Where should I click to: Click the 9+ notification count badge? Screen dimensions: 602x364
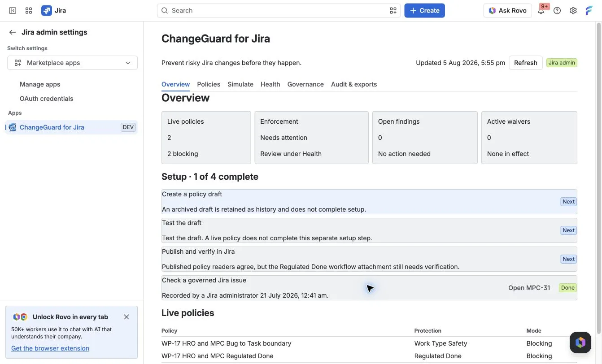(x=545, y=6)
